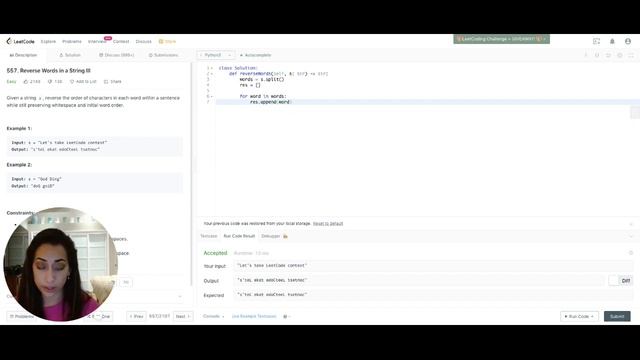
Task: Open the Explore menu item
Action: point(48,42)
